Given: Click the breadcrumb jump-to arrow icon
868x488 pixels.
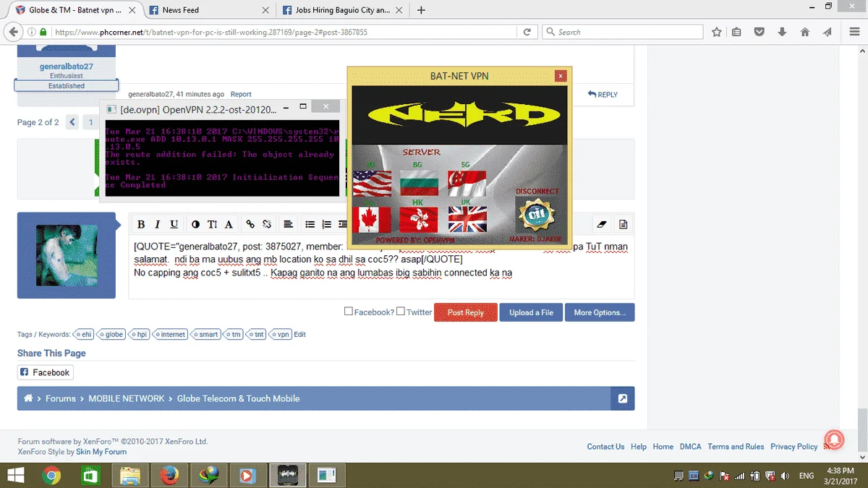Looking at the screenshot, I should (622, 398).
